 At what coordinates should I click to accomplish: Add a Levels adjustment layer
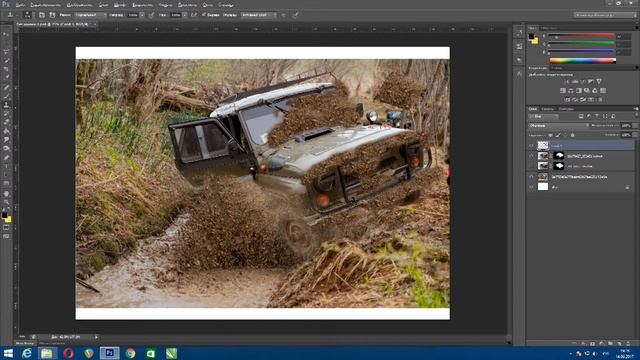(575, 82)
